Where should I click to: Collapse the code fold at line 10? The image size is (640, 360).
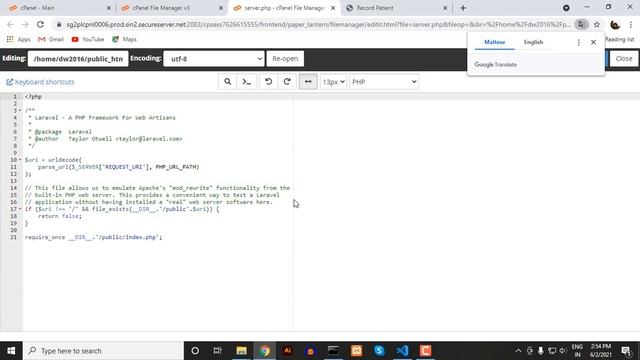point(20,160)
